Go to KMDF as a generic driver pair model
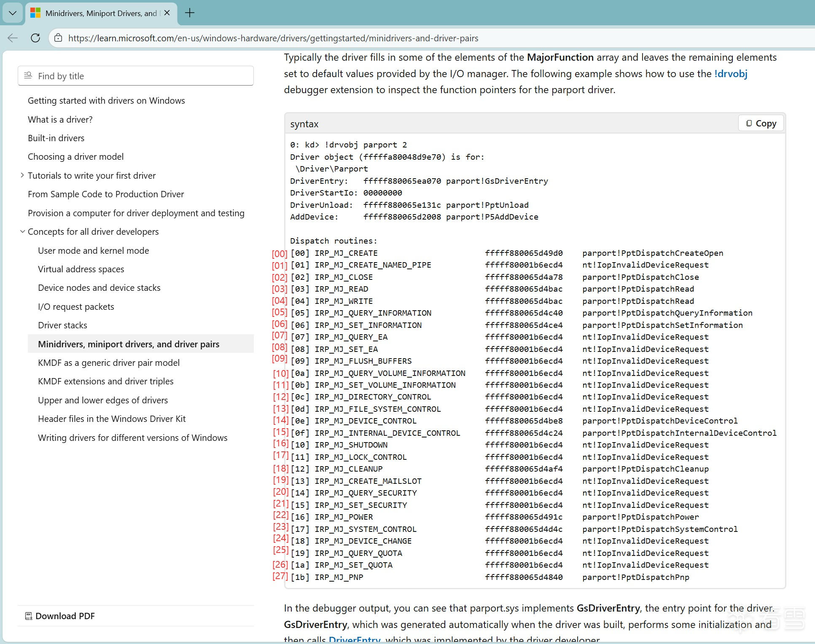The width and height of the screenshot is (815, 644). pos(108,363)
